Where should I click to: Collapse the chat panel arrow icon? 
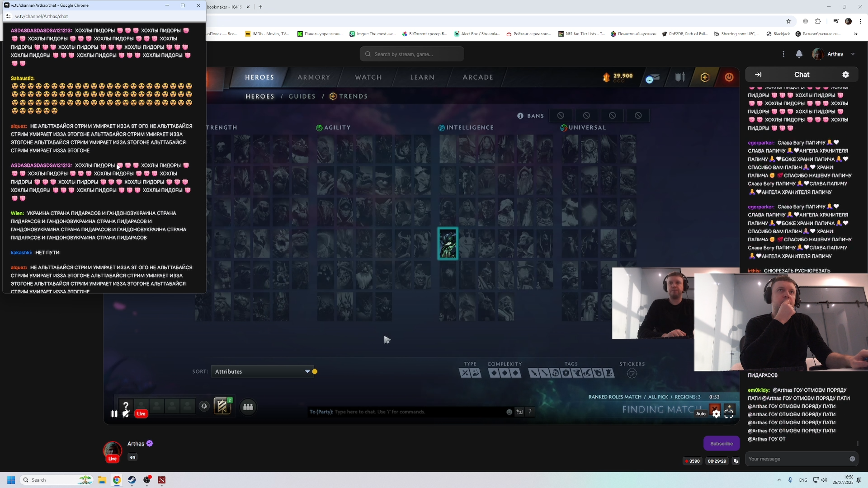[x=758, y=75]
